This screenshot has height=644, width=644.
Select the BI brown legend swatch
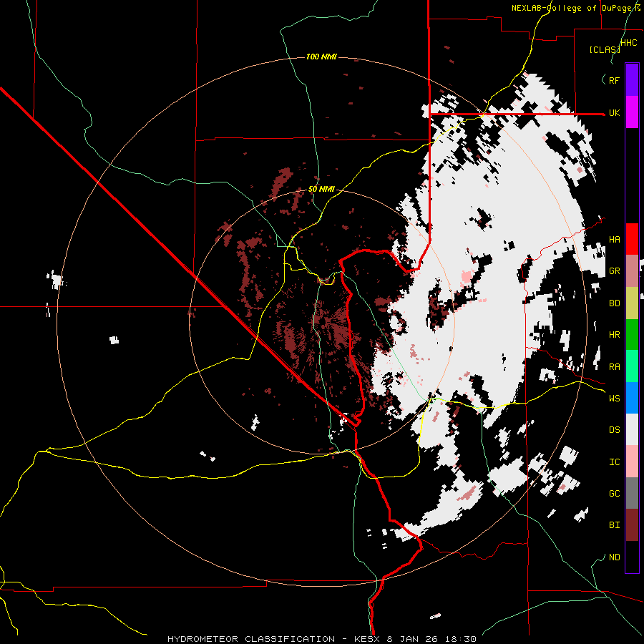click(x=632, y=525)
